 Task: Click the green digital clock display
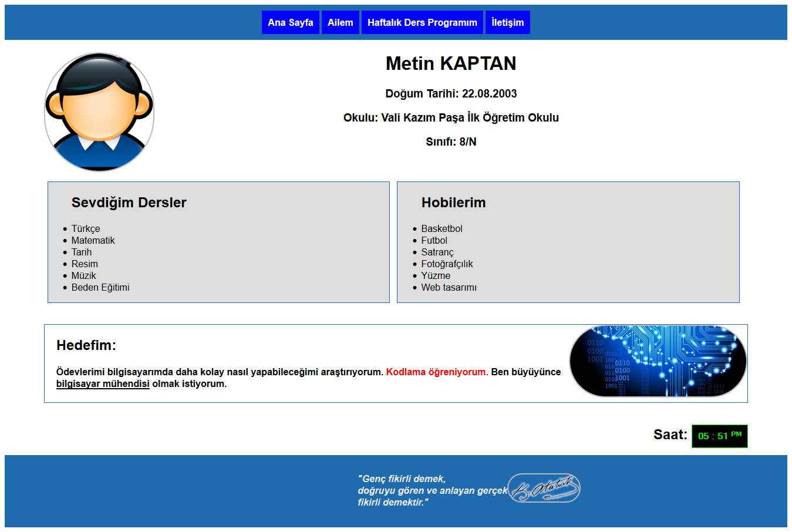coord(719,436)
